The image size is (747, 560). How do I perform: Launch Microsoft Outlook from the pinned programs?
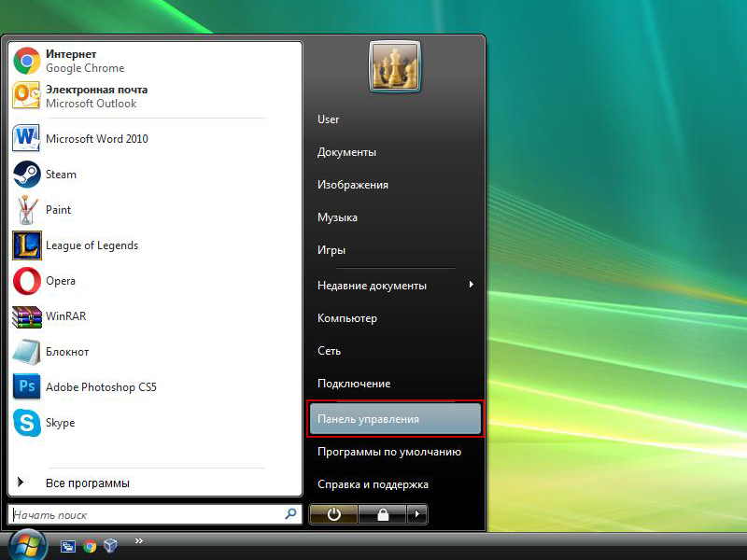coord(155,96)
